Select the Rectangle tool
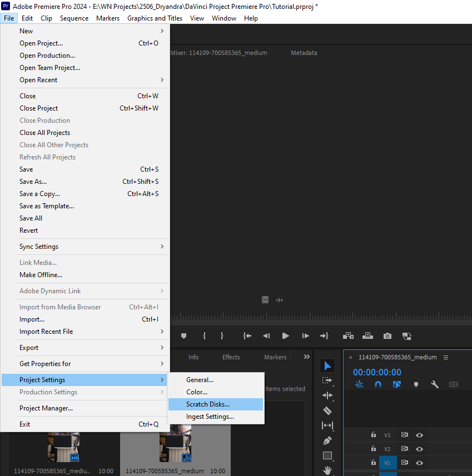The height and width of the screenshot is (476, 472). (327, 455)
